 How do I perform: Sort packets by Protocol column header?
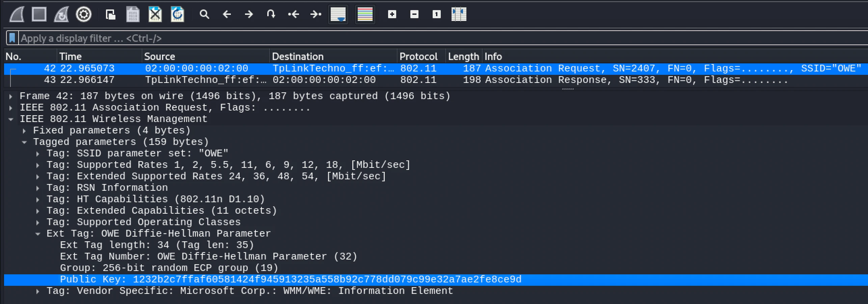click(418, 56)
